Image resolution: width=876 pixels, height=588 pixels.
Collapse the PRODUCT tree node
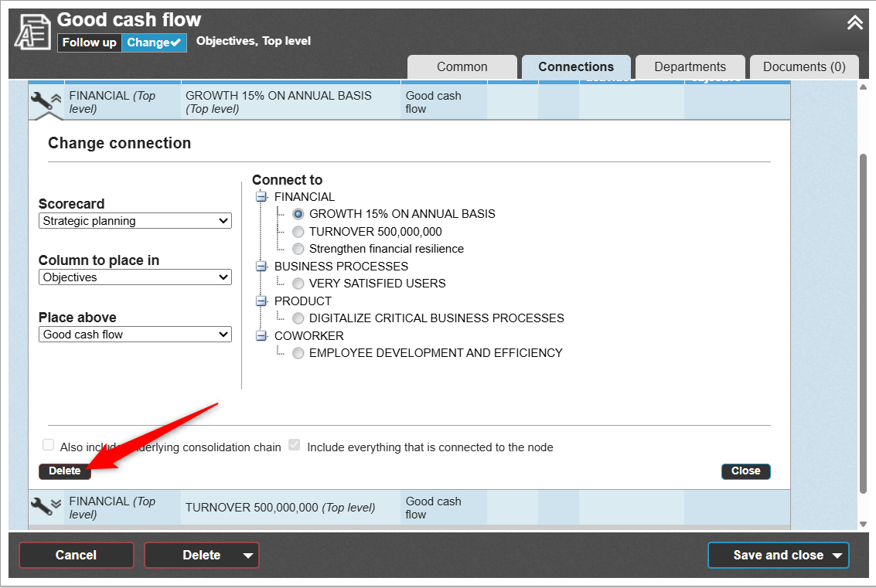click(x=261, y=301)
